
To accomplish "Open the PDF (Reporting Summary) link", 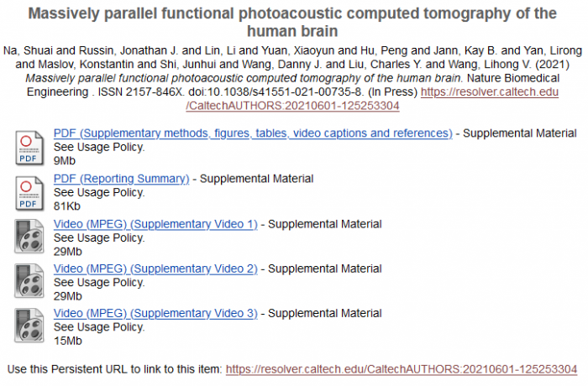I will click(x=121, y=179).
